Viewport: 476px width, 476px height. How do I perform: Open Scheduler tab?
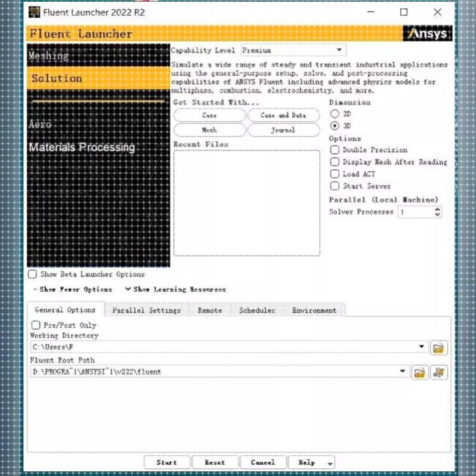pyautogui.click(x=257, y=310)
